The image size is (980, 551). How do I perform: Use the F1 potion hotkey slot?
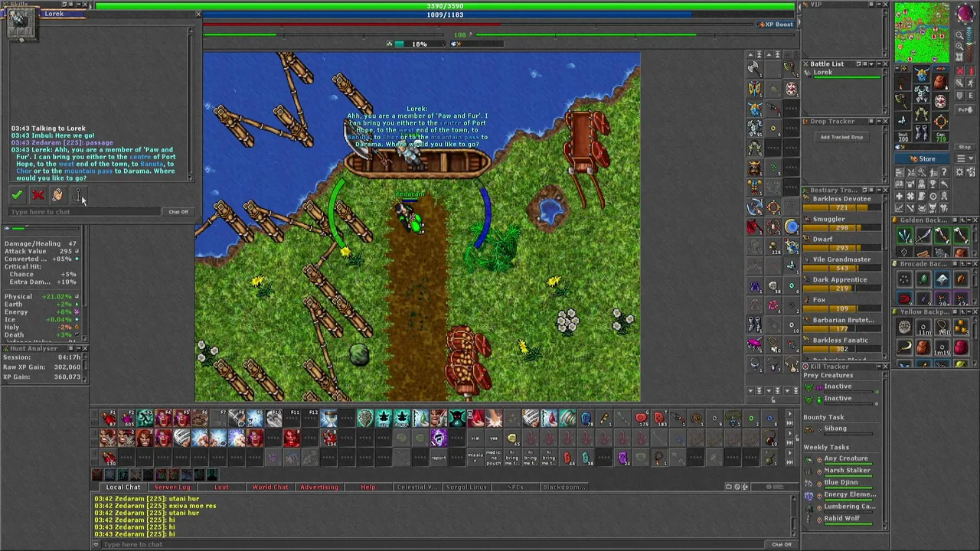[x=108, y=419]
